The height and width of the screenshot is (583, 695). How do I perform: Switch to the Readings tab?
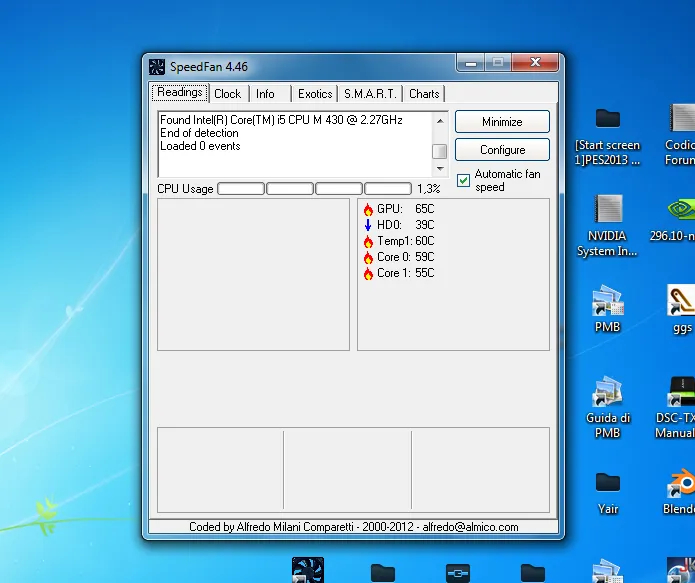click(x=180, y=92)
